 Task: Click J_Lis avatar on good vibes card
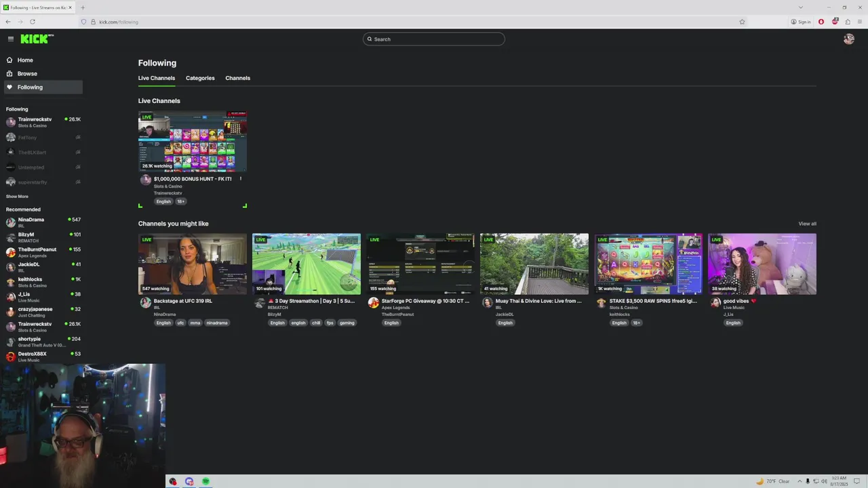[x=715, y=302]
